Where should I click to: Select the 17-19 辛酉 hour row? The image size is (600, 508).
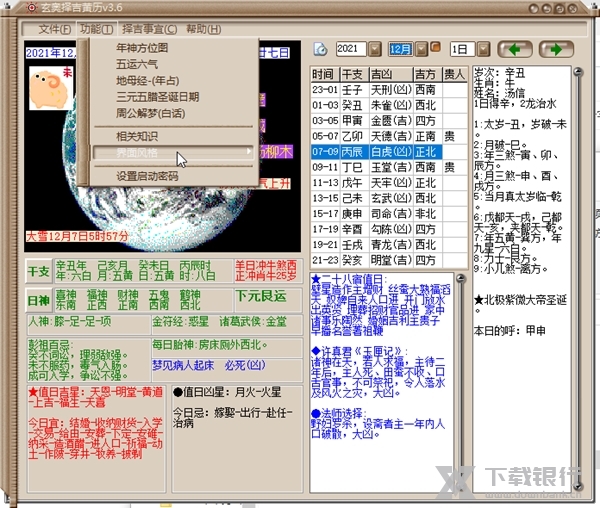[389, 229]
